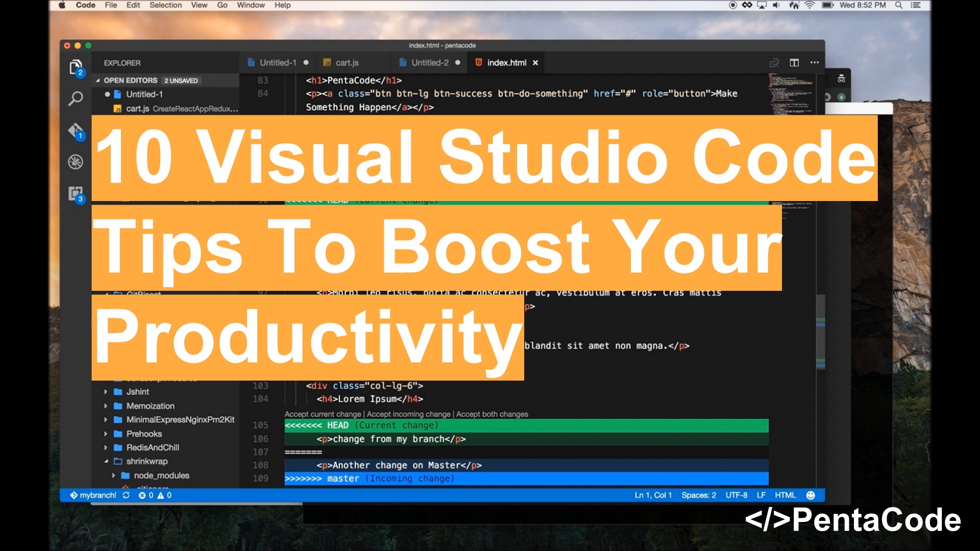This screenshot has width=980, height=551.
Task: Open the Debug view icon
Action: (x=76, y=162)
